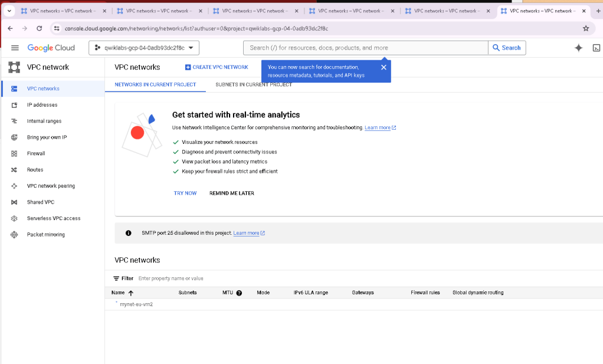Open Routes sidebar icon
The width and height of the screenshot is (603, 364).
[x=14, y=170]
